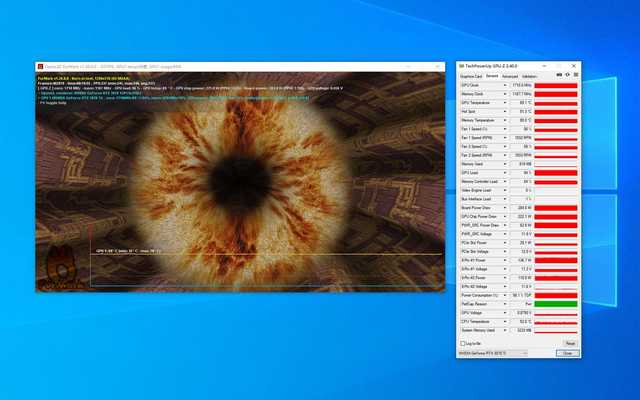Screen dimensions: 640x400
Task: Click the 8-Pin #1 Power label
Action: click(473, 260)
